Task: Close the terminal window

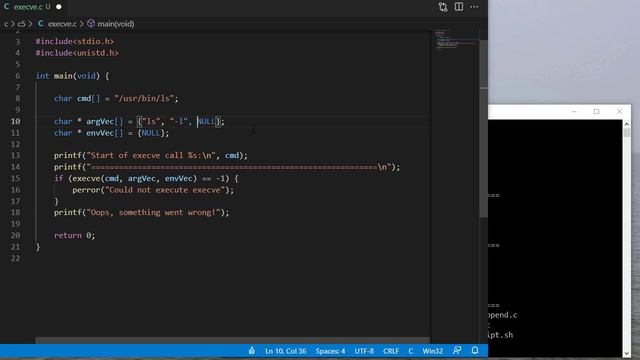Action: tap(619, 111)
